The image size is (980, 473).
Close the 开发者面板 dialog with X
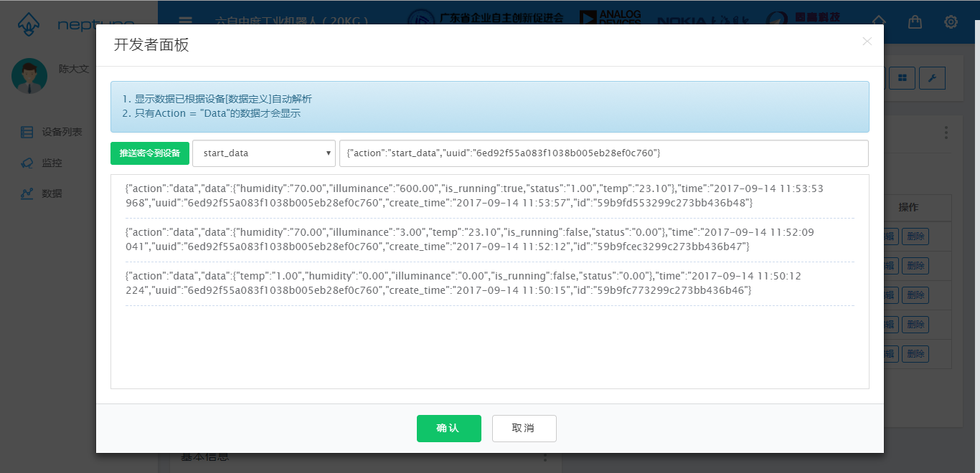click(x=867, y=42)
